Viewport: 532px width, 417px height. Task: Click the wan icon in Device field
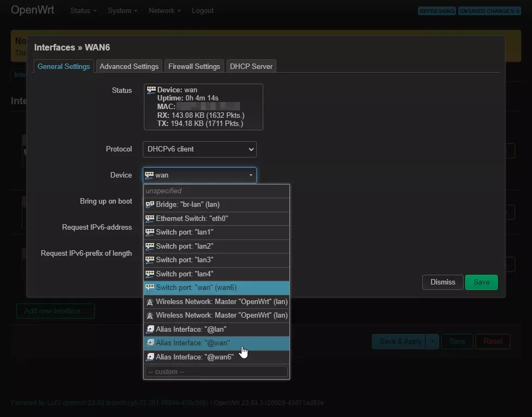tap(149, 175)
